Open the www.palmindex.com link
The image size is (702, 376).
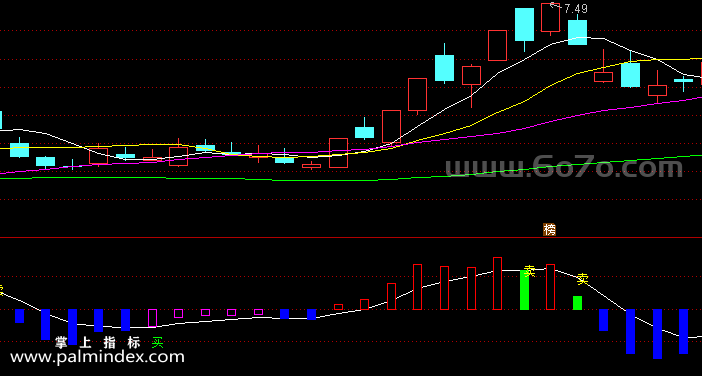point(97,357)
